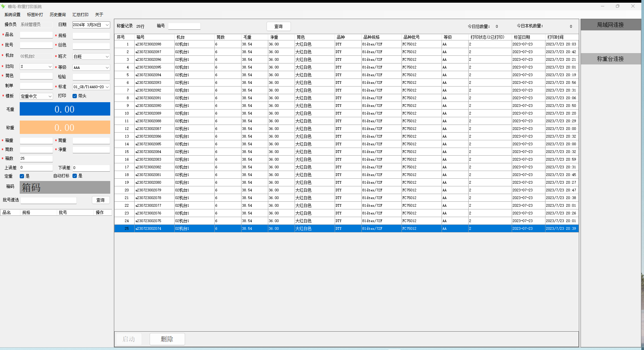The width and height of the screenshot is (644, 350).
Task: Click the 箱号 column header
Action: [x=154, y=37]
